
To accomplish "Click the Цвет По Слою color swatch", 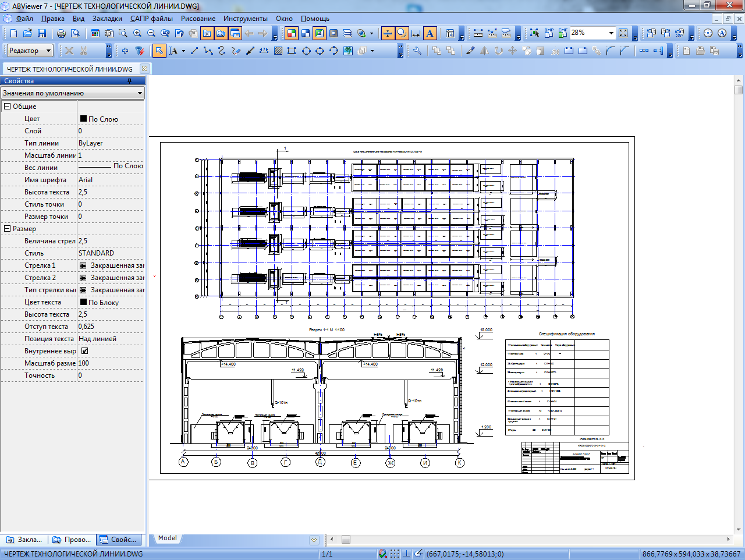I will [x=83, y=119].
